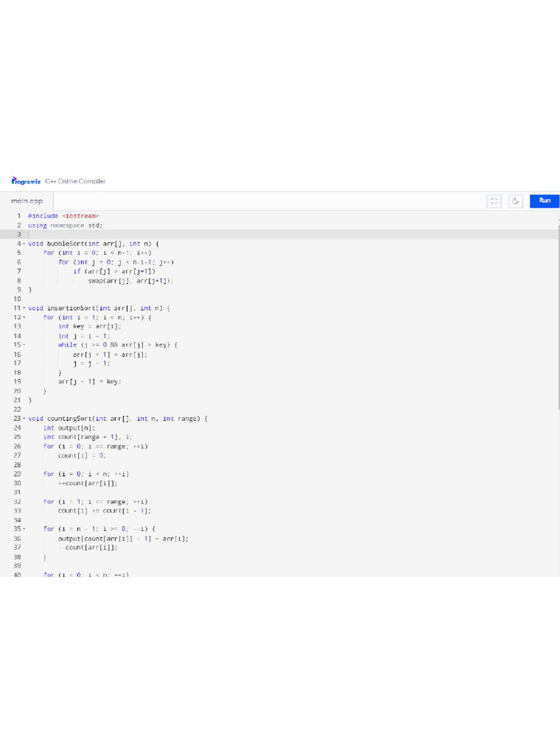Viewport: 560px width, 747px height.
Task: Click 'count[i] += count[i - 1];' line
Action: (x=104, y=511)
